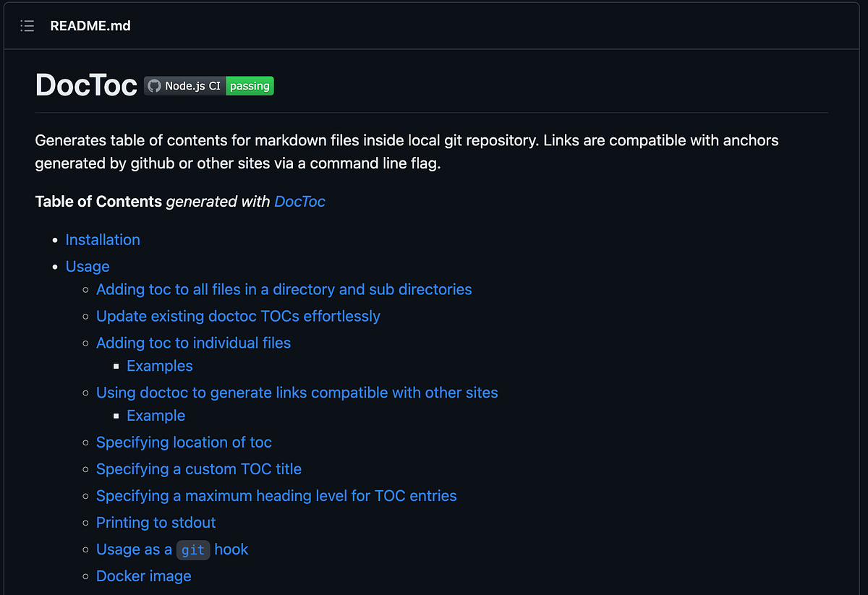The height and width of the screenshot is (595, 868).
Task: Open the Usage section link
Action: 87,266
